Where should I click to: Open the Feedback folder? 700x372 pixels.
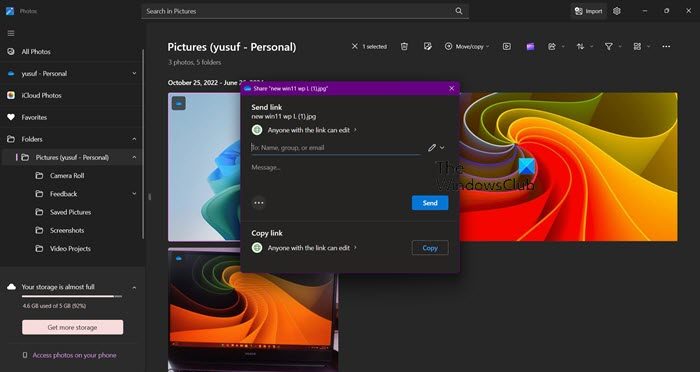point(63,194)
